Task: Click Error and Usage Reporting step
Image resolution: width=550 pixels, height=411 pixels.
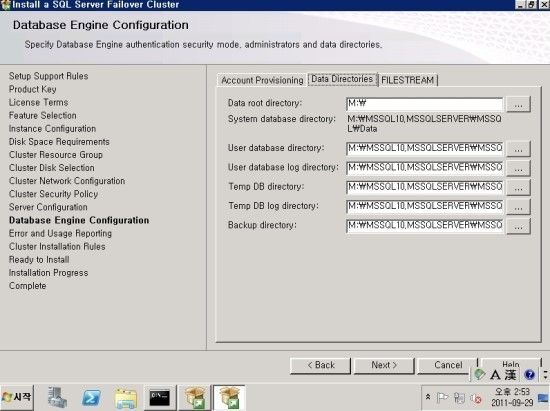Action: pyautogui.click(x=60, y=234)
